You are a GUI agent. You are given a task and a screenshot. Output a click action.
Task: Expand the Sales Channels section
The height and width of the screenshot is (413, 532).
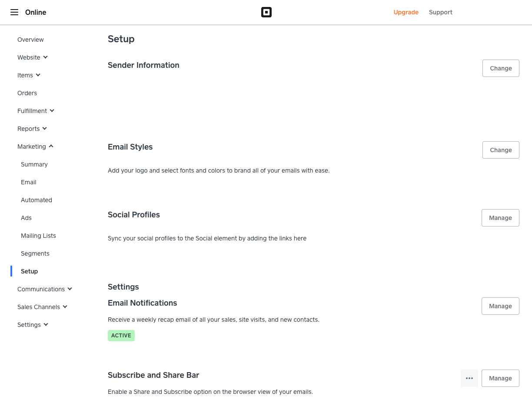point(65,307)
